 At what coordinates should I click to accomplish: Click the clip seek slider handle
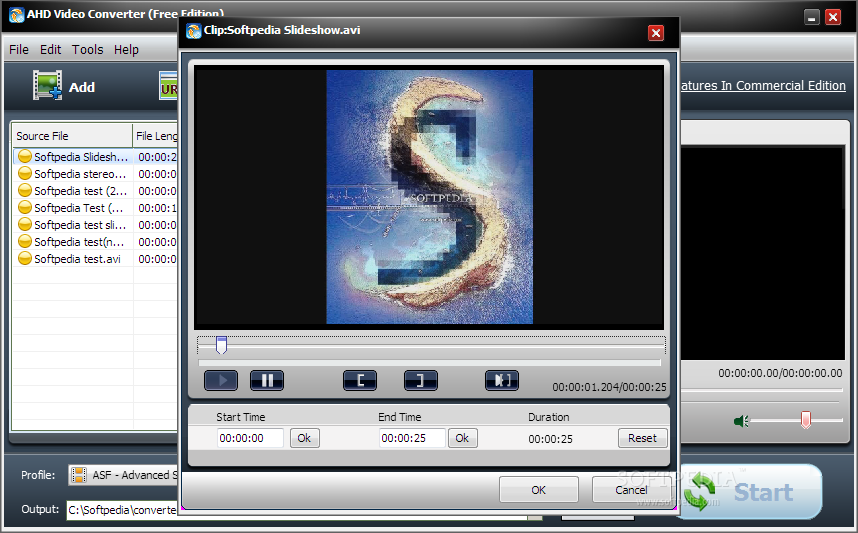[x=221, y=345]
